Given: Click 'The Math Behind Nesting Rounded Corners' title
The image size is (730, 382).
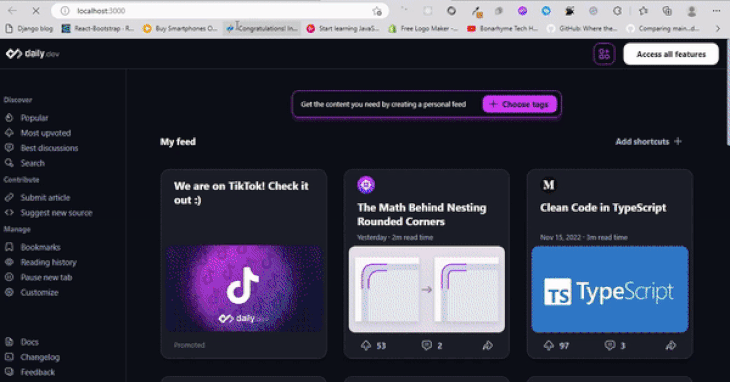Looking at the screenshot, I should point(422,214).
